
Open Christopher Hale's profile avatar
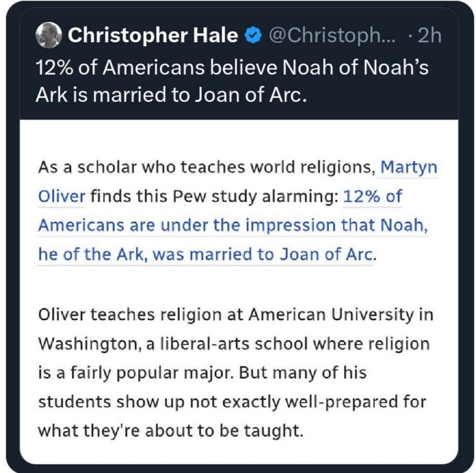(x=48, y=36)
